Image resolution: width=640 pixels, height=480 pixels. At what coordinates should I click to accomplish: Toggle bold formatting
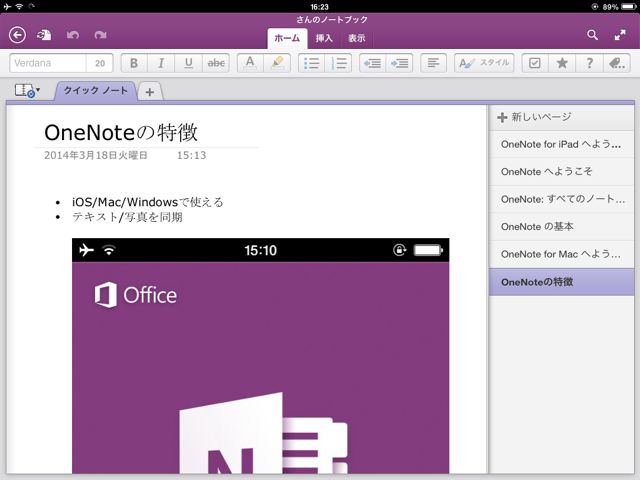point(134,63)
